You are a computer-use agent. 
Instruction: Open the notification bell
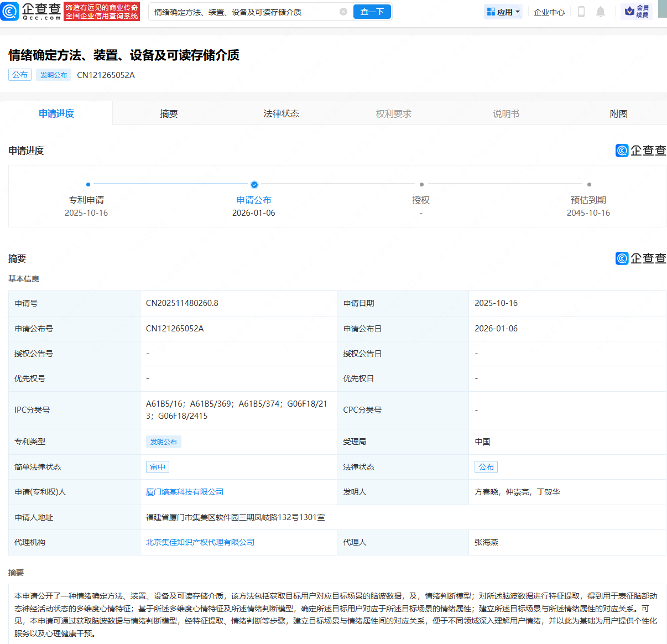pyautogui.click(x=601, y=12)
